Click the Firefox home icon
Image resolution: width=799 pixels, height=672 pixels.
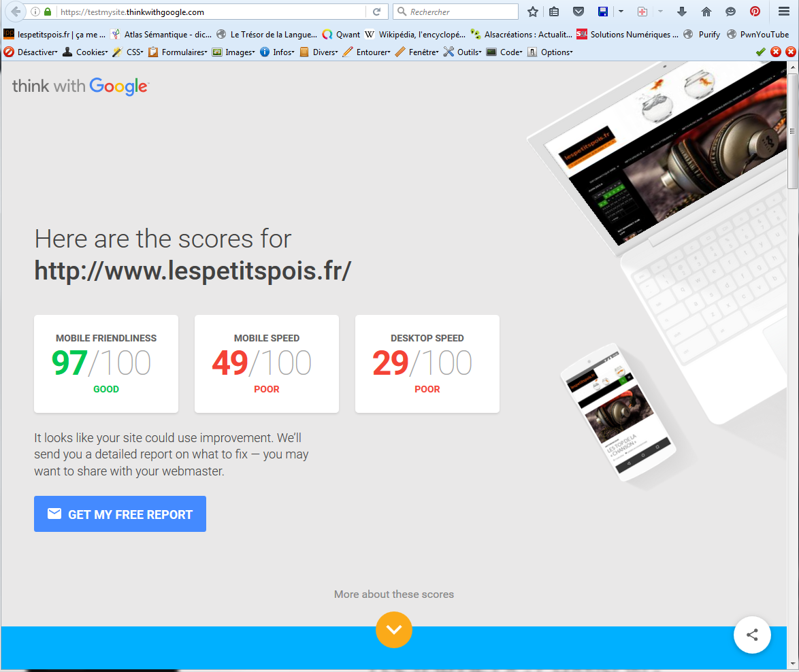coord(706,12)
